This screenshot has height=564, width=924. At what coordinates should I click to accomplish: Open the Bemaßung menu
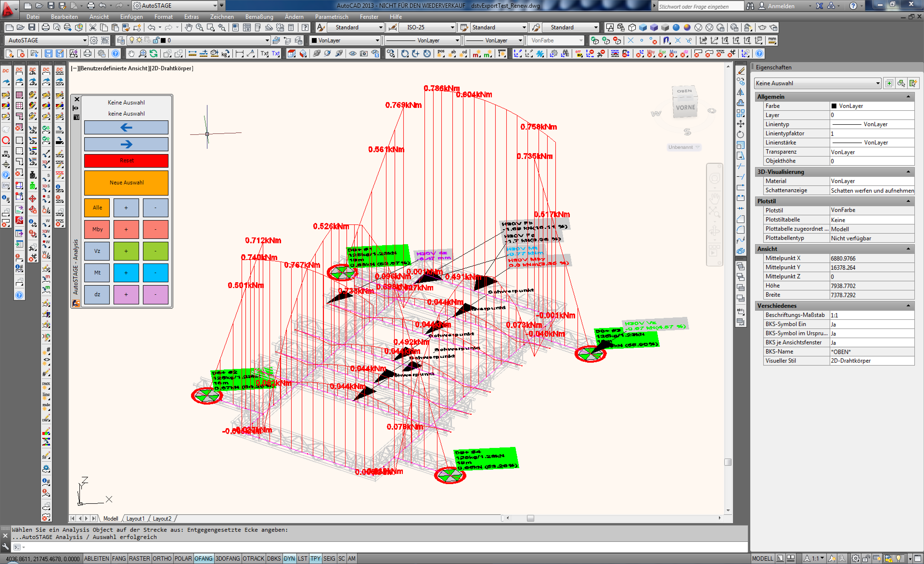point(259,17)
